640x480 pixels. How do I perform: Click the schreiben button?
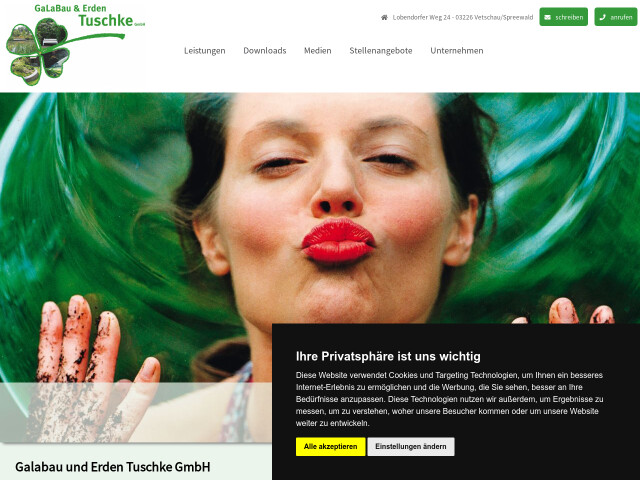[x=564, y=17]
